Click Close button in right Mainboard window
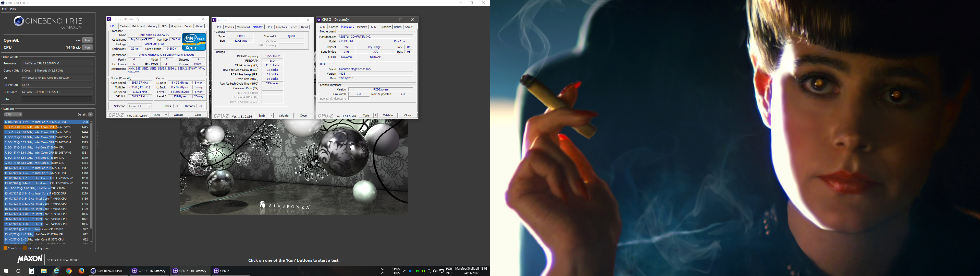This screenshot has width=980, height=276. 408,115
